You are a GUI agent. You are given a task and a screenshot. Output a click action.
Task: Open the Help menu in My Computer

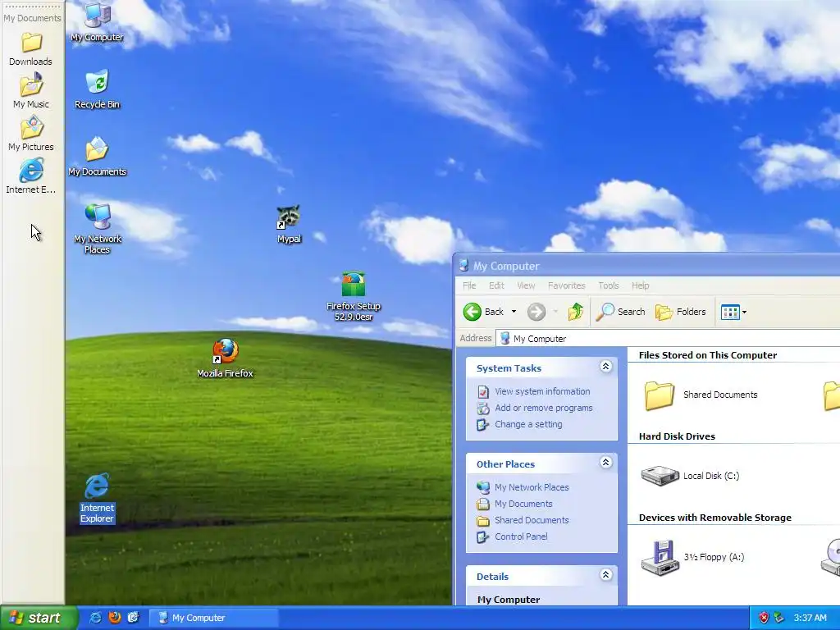640,285
